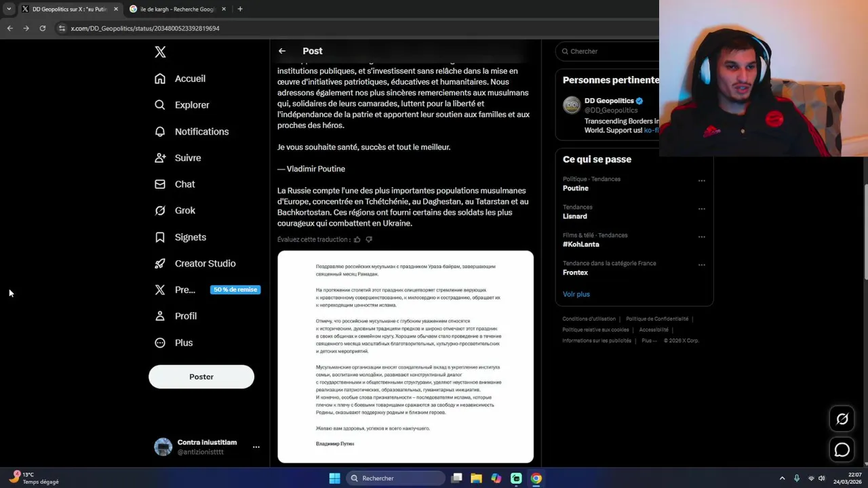Open the Frontex trending topic
Screen dimensions: 868x488
(575, 272)
